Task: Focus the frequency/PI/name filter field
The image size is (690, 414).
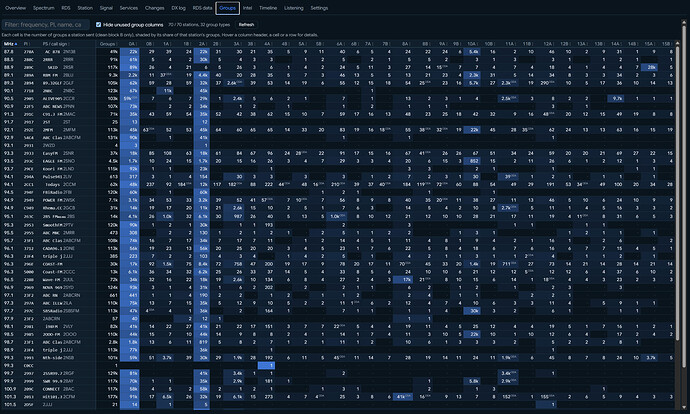Action: [46, 25]
